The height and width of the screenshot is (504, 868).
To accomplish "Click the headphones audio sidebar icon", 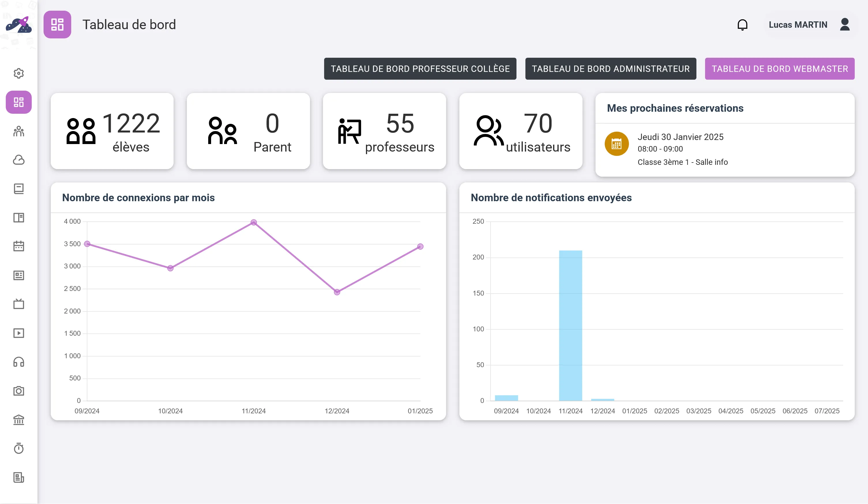I will (18, 362).
